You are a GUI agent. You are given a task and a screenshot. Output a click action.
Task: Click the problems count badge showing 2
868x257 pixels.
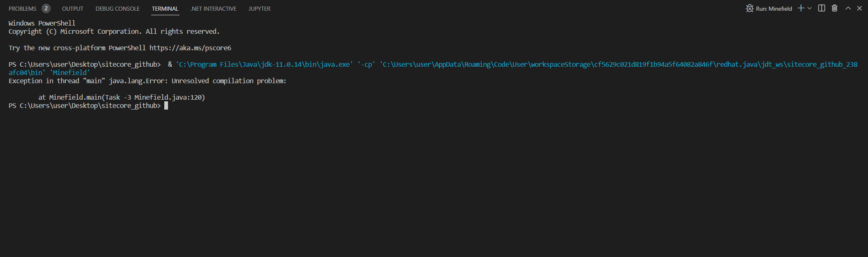(46, 7)
